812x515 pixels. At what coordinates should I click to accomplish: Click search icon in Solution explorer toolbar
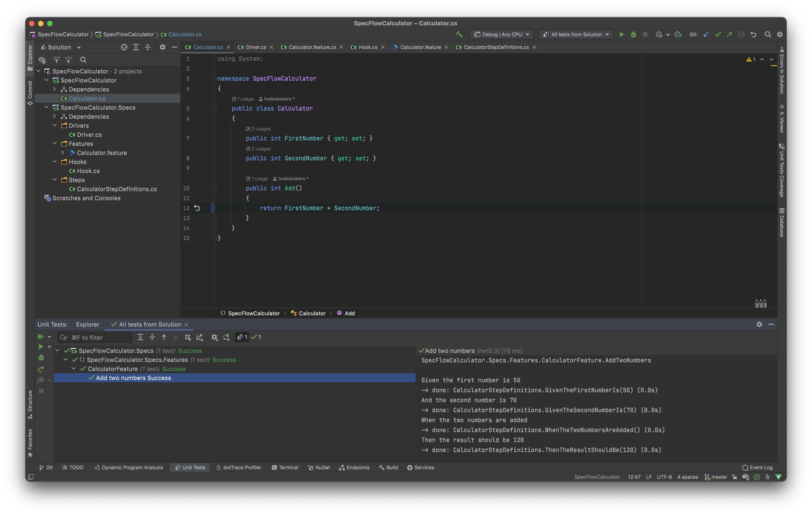(x=83, y=60)
